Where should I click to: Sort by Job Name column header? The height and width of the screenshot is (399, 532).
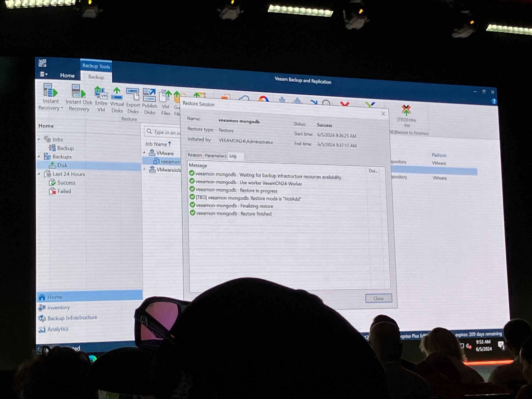tap(158, 144)
